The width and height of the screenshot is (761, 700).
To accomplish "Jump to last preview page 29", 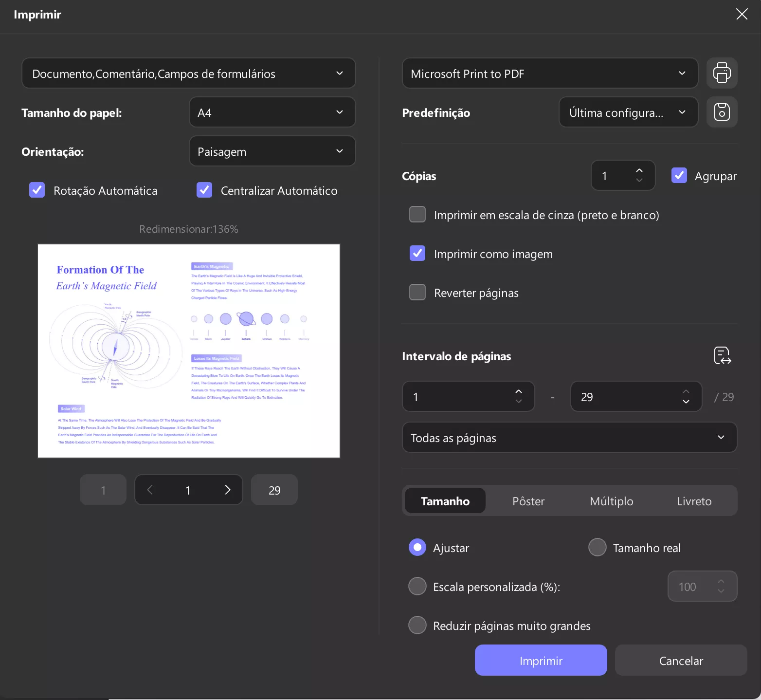I will pos(274,490).
